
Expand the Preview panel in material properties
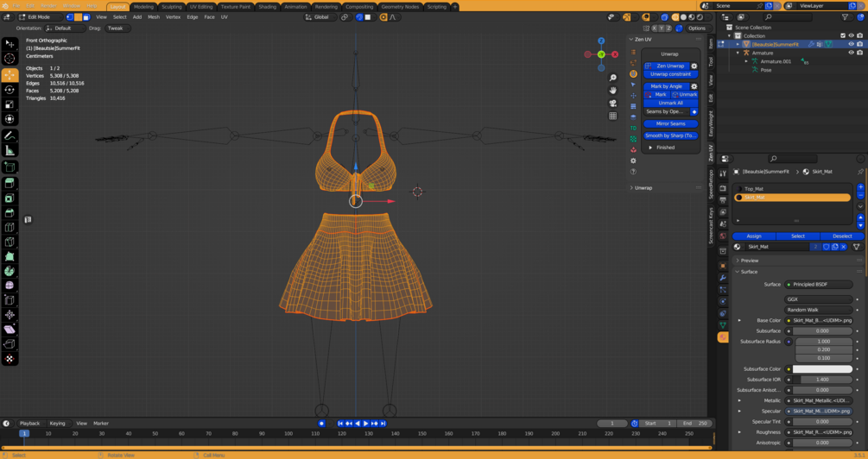749,261
